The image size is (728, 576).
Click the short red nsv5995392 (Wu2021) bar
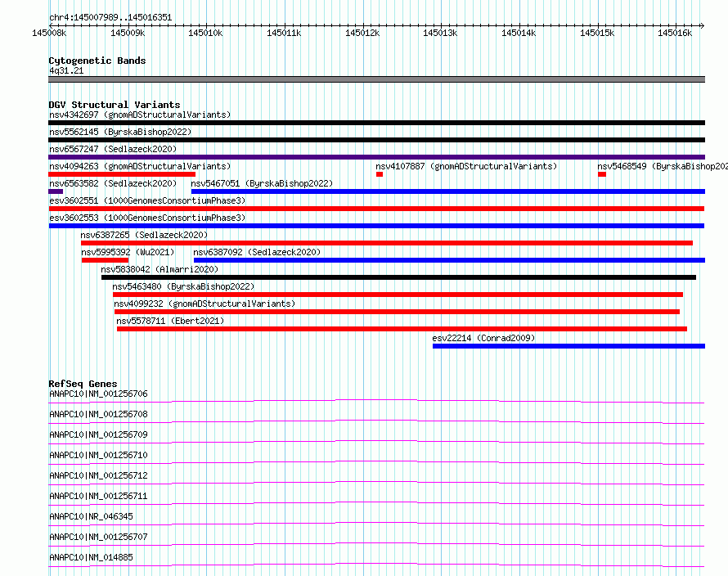coord(105,260)
